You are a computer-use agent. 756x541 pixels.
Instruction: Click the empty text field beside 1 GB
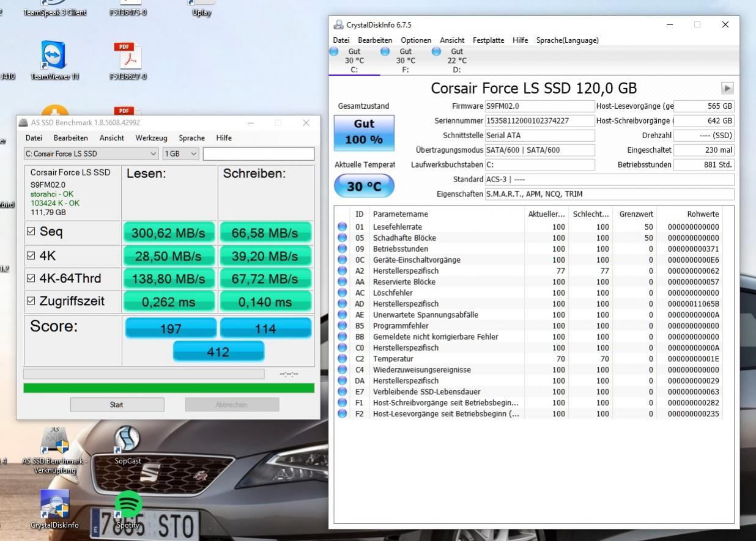coord(258,153)
